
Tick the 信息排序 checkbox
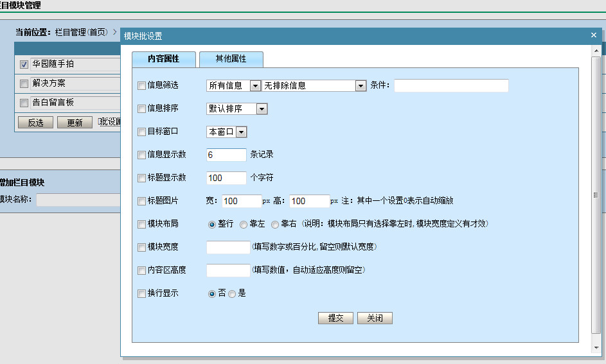pos(142,109)
